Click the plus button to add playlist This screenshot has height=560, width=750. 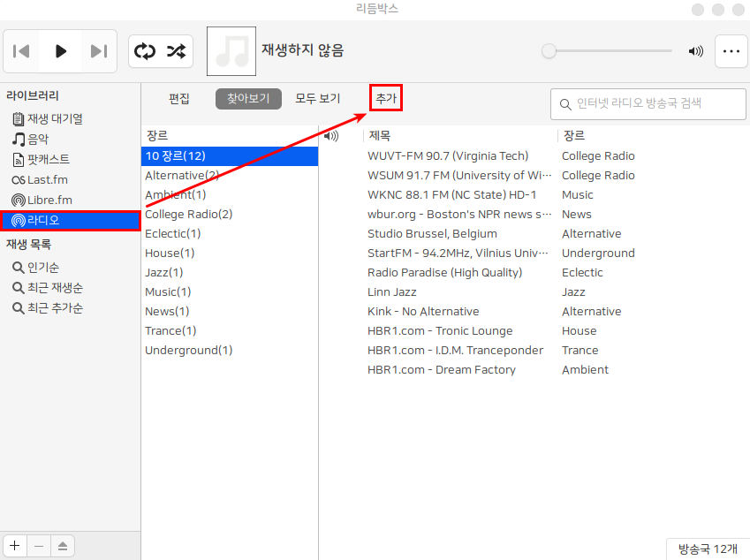click(x=15, y=546)
